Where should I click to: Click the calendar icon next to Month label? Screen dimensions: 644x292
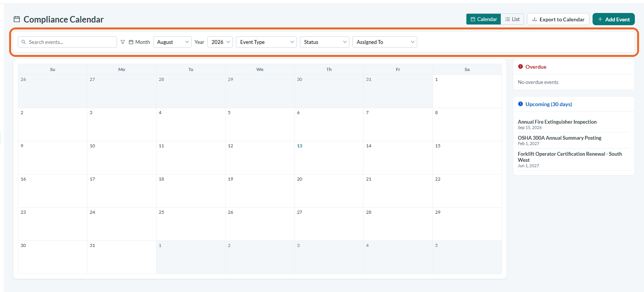click(x=131, y=42)
